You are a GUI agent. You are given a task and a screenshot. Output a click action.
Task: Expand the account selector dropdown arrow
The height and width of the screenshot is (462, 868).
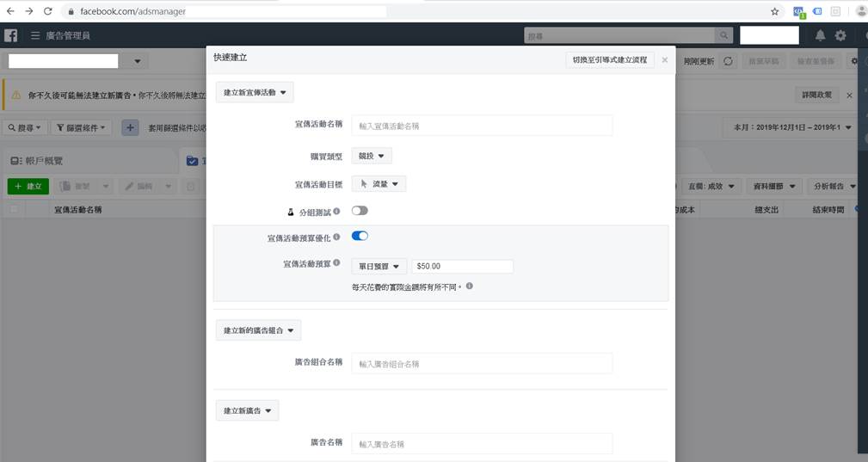pyautogui.click(x=138, y=61)
